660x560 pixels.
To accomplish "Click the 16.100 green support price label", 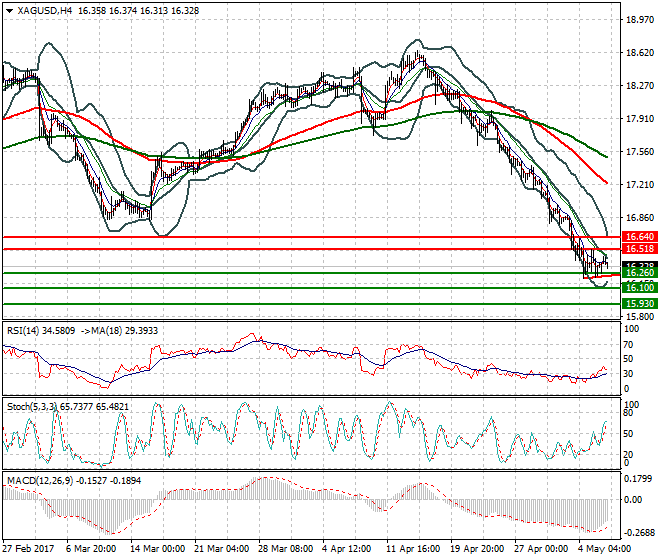I will pyautogui.click(x=640, y=288).
